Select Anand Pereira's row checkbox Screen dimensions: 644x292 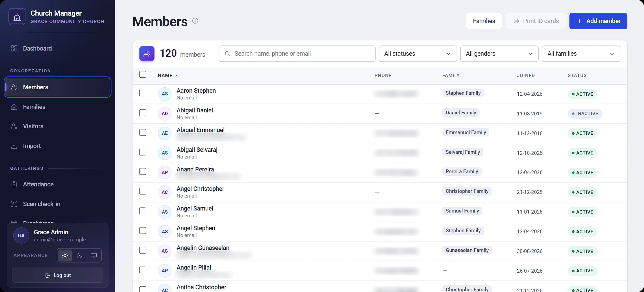[x=143, y=171]
